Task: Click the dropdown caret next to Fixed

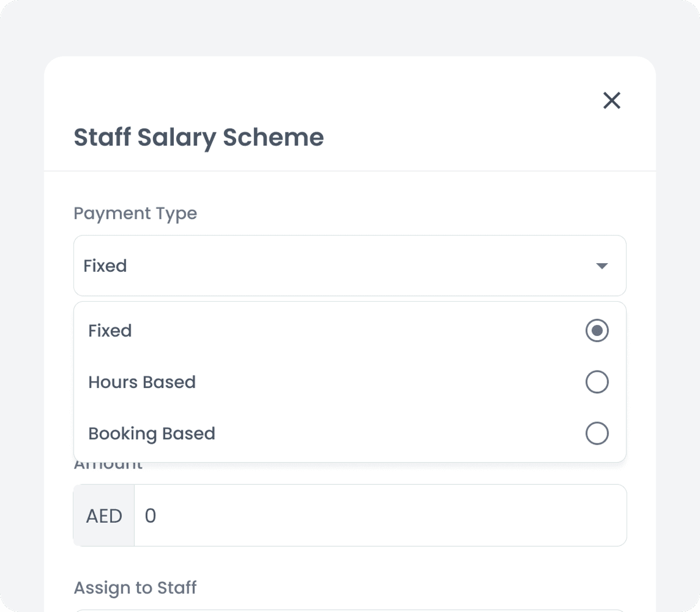Action: 602,265
